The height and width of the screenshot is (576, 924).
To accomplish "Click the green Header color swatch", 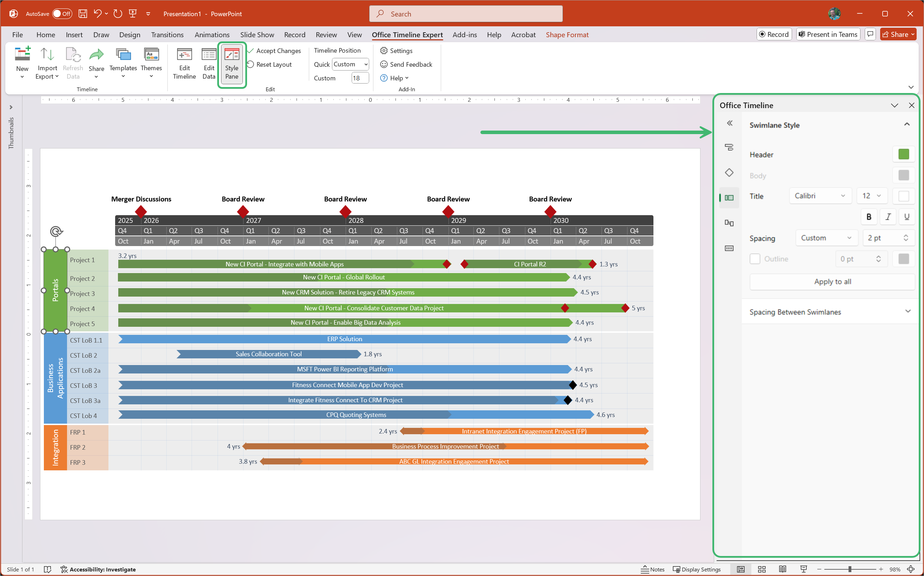I will coord(904,154).
